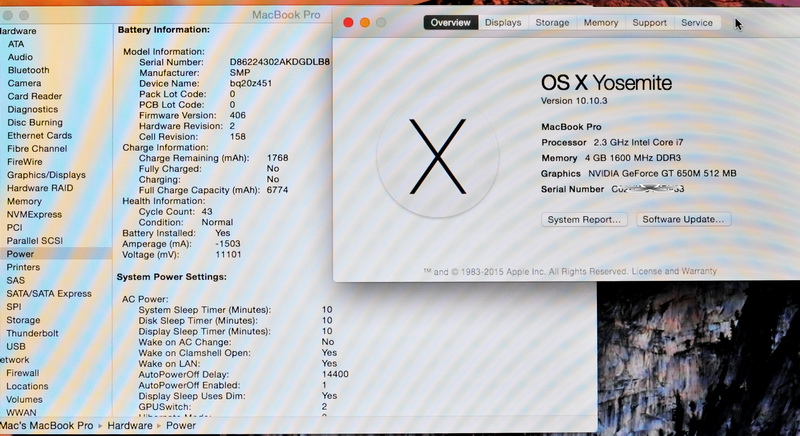The width and height of the screenshot is (800, 436).
Task: Open the Storage tab
Action: tap(552, 22)
